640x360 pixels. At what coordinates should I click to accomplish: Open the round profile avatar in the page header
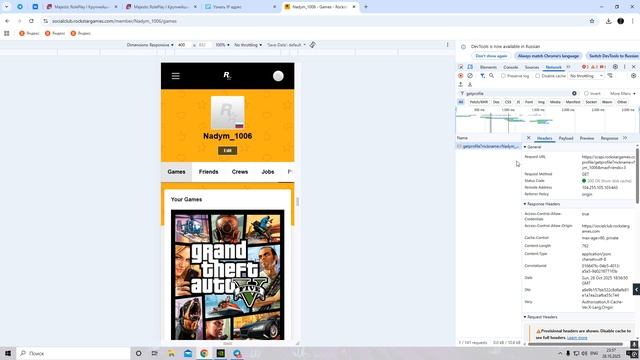pyautogui.click(x=278, y=76)
